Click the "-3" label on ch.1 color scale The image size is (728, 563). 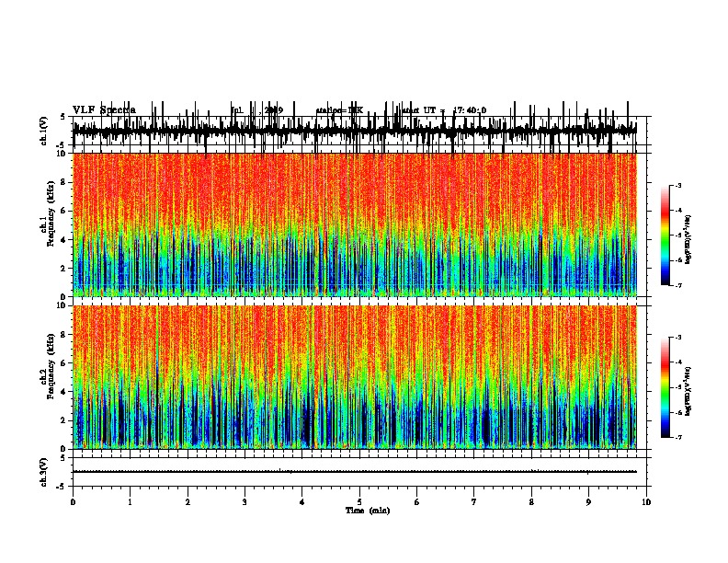point(677,185)
